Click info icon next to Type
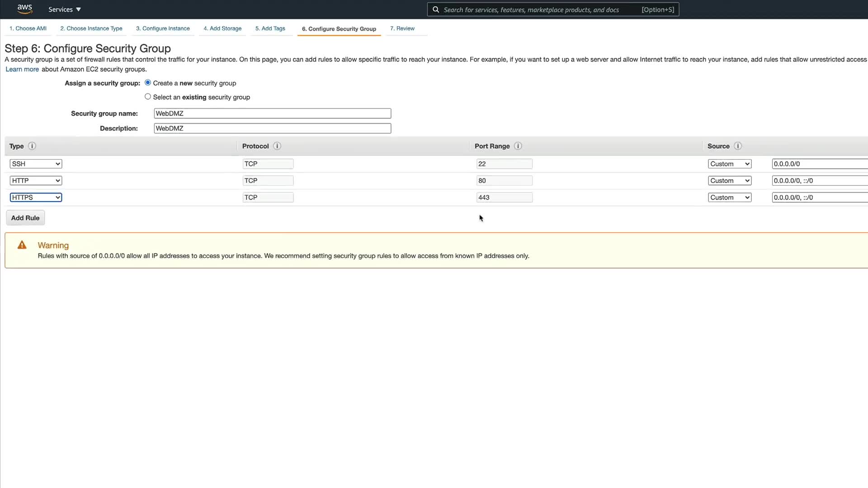 pyautogui.click(x=32, y=146)
